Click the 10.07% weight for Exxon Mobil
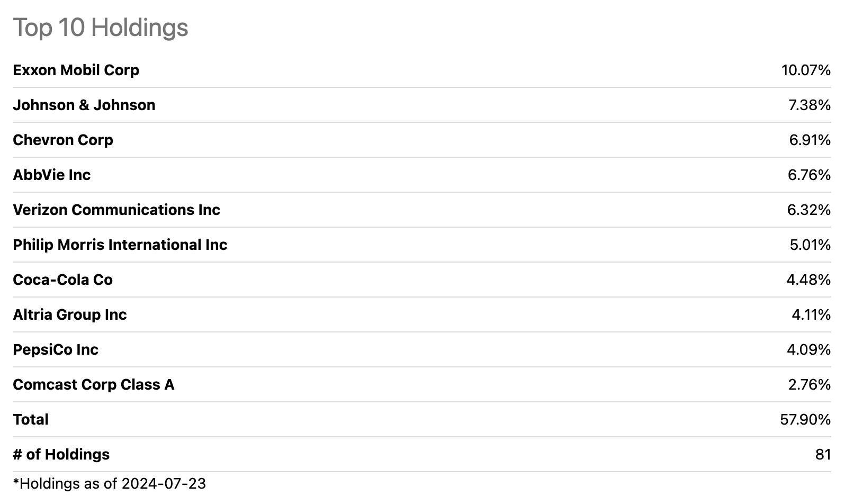Screen dimensions: 845x504 (805, 70)
